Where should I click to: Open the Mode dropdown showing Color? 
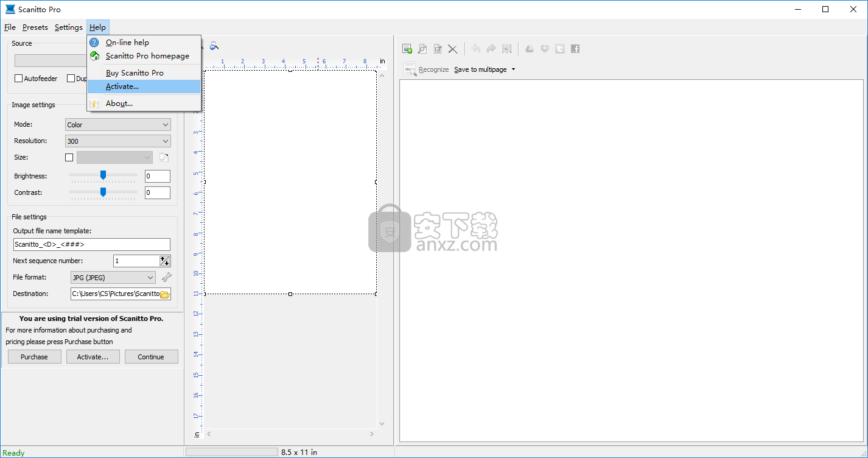(118, 125)
